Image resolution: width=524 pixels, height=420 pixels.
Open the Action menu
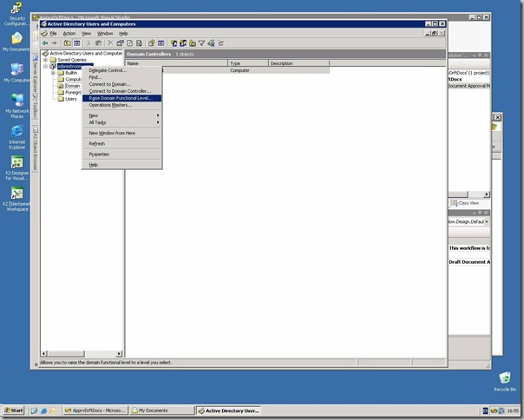click(x=69, y=34)
